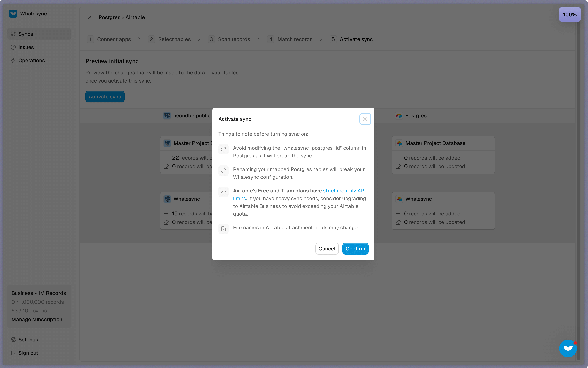Click the Airtable icon beside Postgres header
The image size is (588, 368).
(x=399, y=116)
